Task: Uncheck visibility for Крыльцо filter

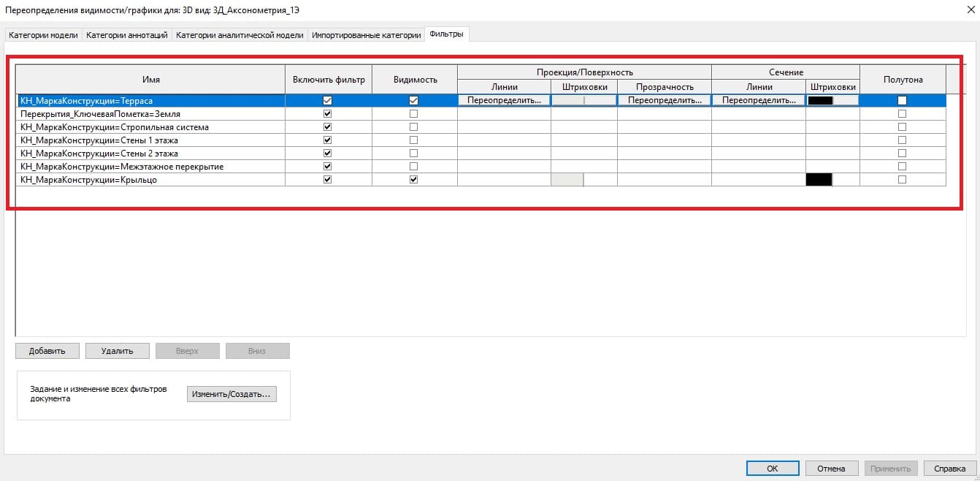Action: 414,180
